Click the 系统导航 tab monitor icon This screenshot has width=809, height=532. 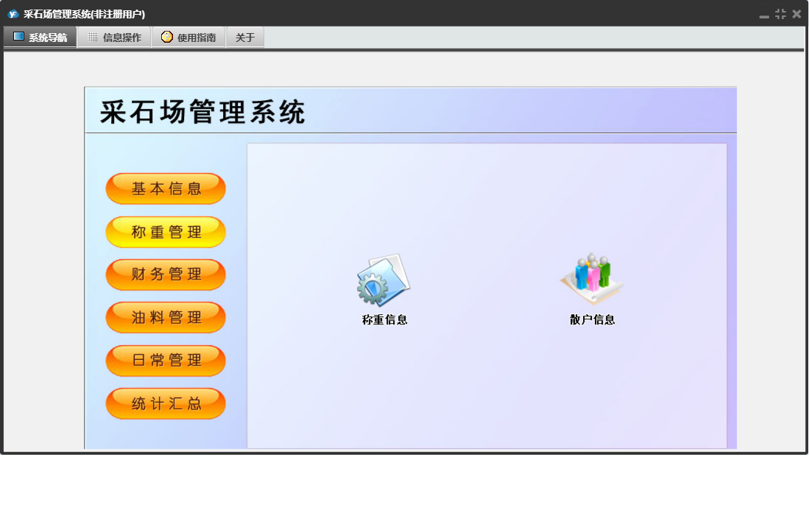click(18, 37)
